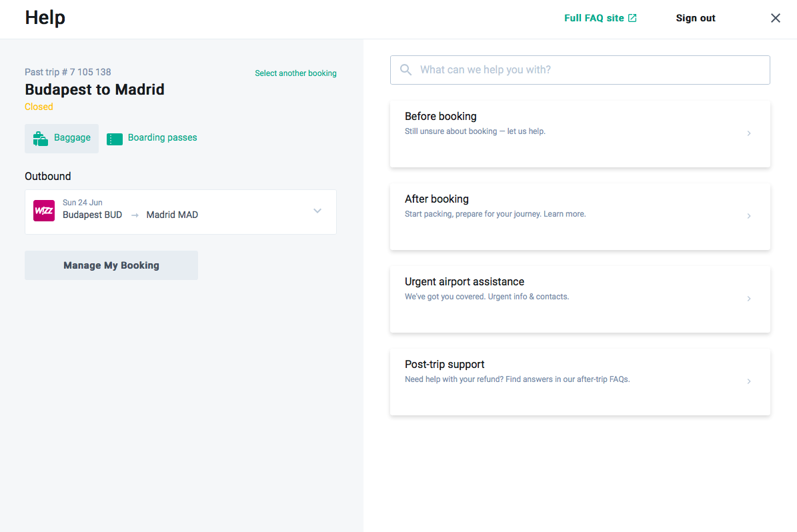Click the chevron on the After booking card
This screenshot has width=797, height=532.
tap(748, 216)
